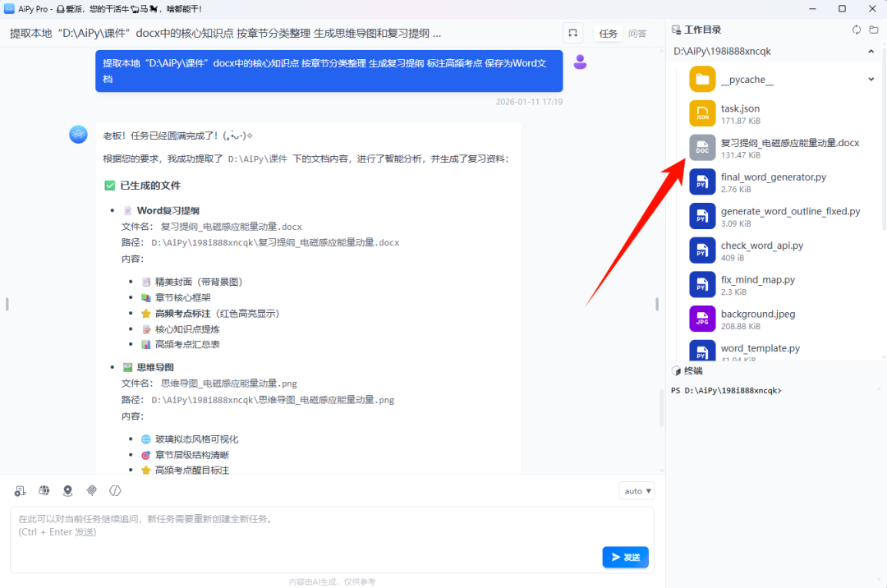Select file name task.json
Image resolution: width=887 pixels, height=588 pixels.
pos(740,108)
